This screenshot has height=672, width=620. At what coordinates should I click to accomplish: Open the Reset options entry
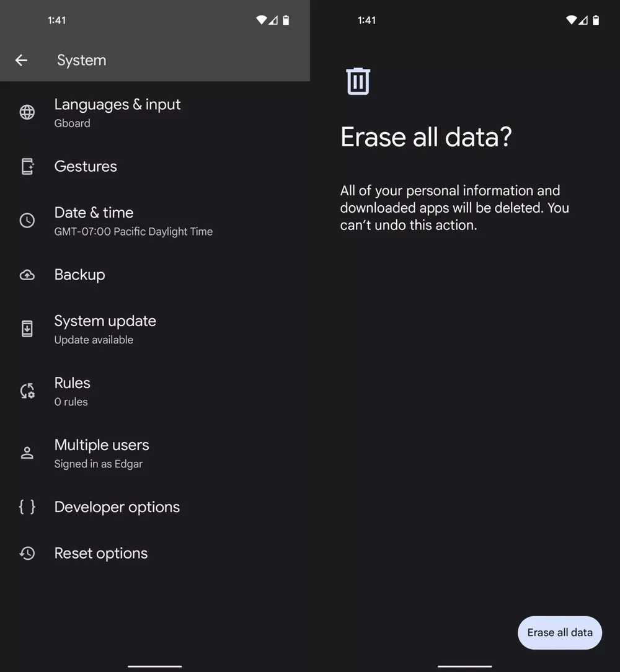pos(101,553)
